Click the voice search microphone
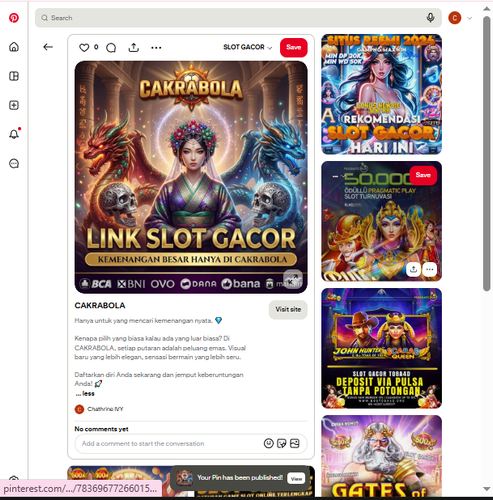 pos(430,18)
